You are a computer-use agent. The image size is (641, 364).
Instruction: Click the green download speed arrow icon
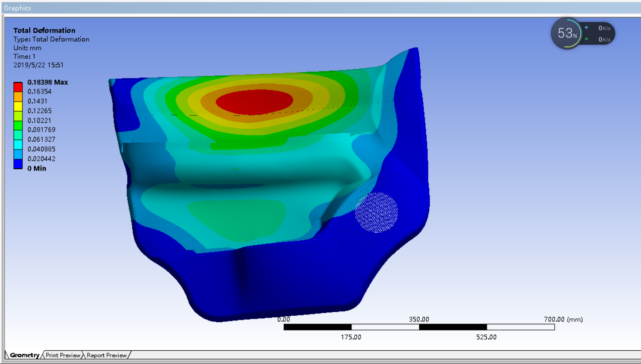pyautogui.click(x=586, y=39)
